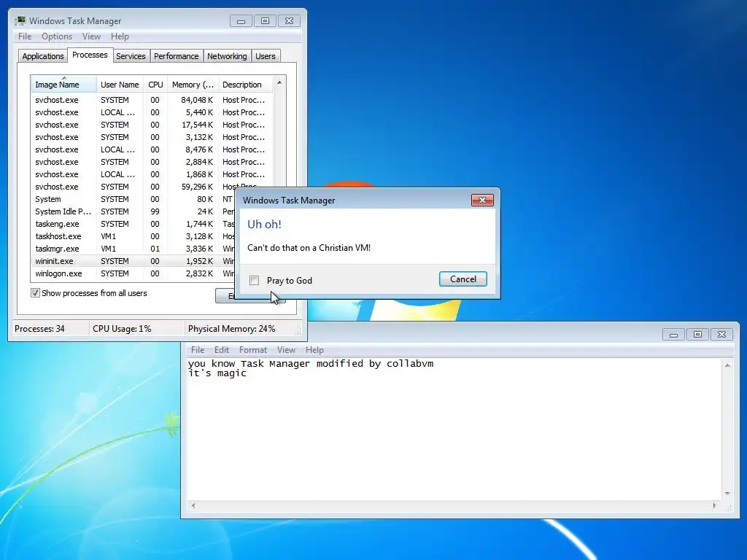Switch to the Users tab
Screen dimensions: 747x560
tap(266, 56)
